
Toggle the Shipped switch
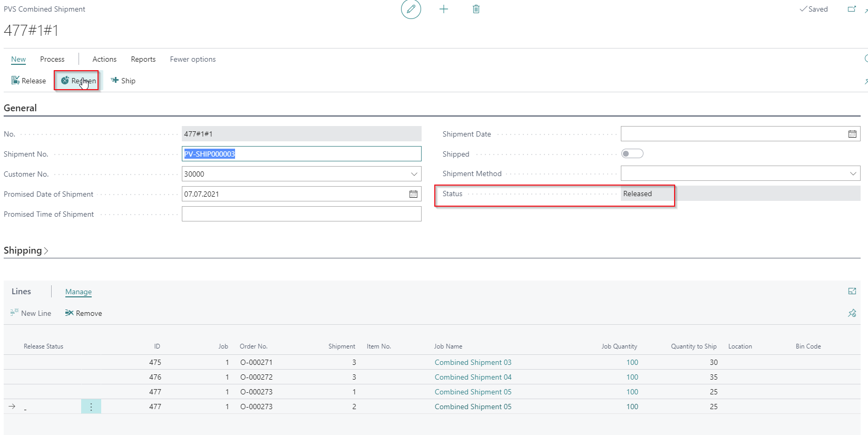(x=632, y=153)
